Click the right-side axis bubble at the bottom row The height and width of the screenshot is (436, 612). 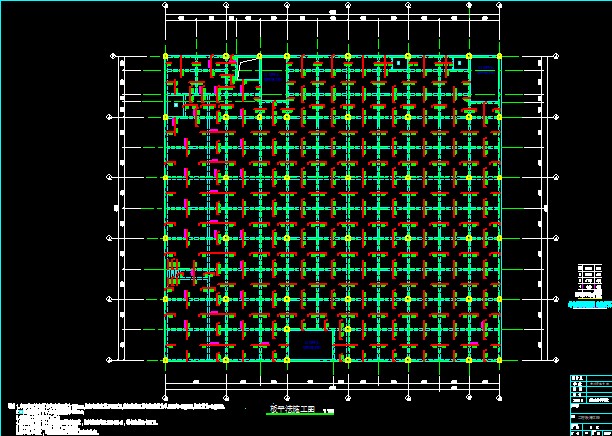tap(557, 359)
